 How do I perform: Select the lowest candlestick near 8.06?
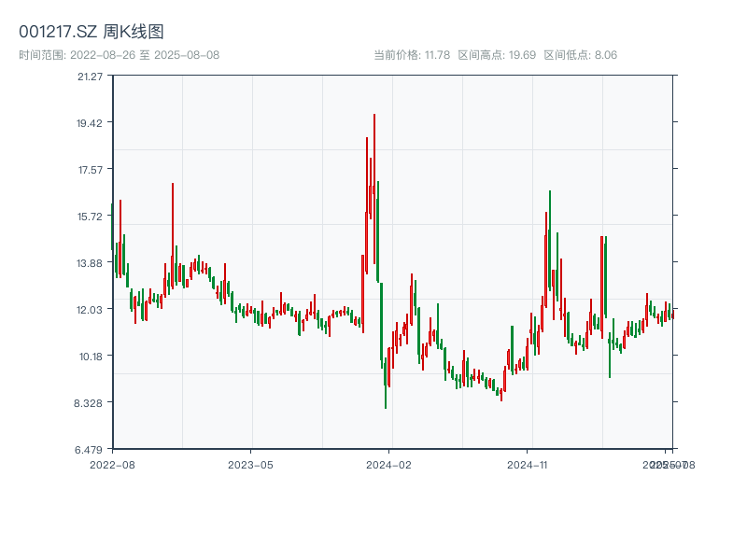click(388, 397)
